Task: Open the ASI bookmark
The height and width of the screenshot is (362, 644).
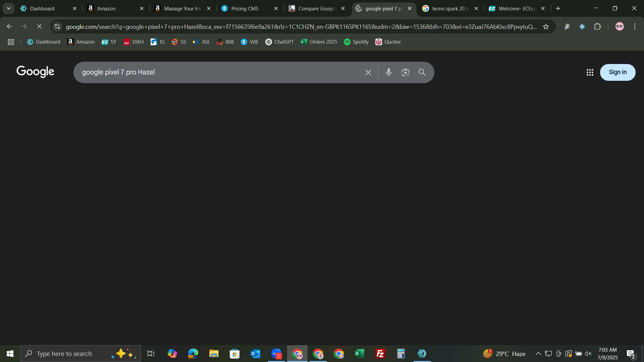Action: (201, 42)
